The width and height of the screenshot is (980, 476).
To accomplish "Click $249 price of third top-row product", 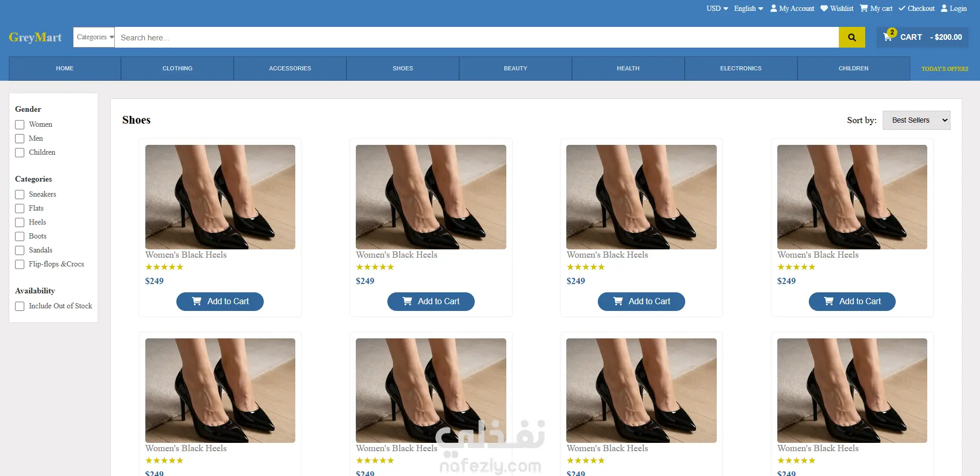I will click(576, 281).
